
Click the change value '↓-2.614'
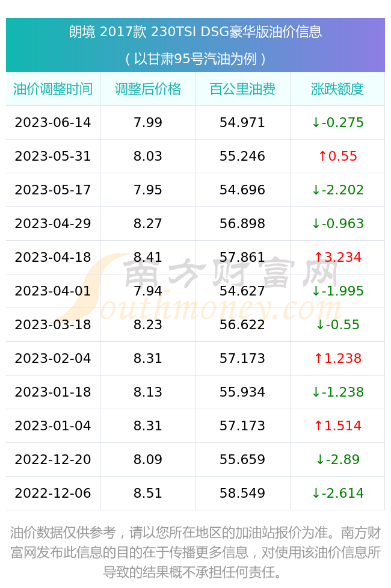[337, 494]
